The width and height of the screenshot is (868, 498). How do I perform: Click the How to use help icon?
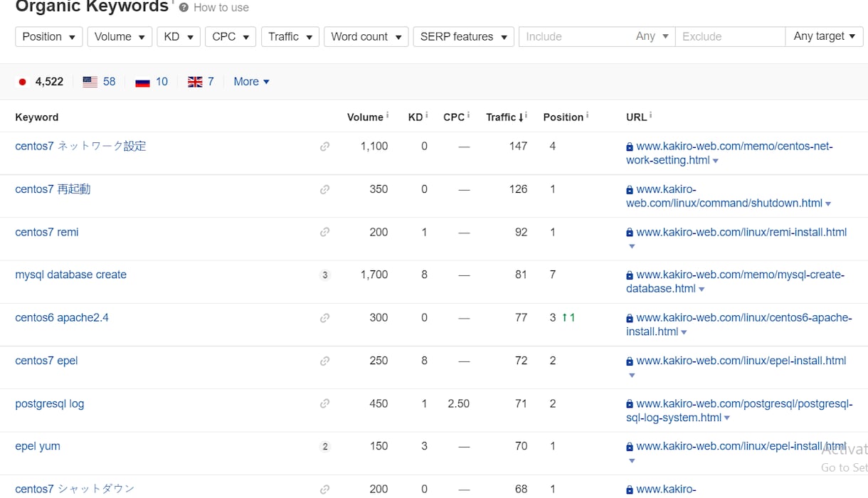point(184,7)
